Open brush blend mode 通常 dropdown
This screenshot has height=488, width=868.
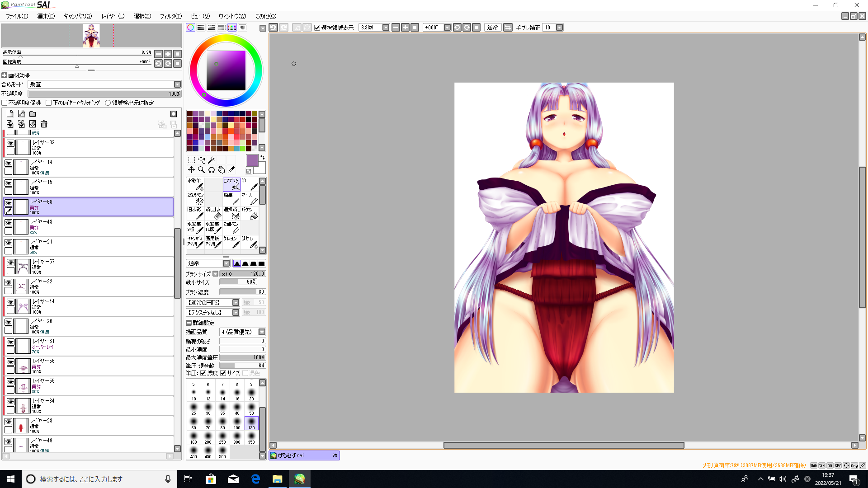(226, 263)
